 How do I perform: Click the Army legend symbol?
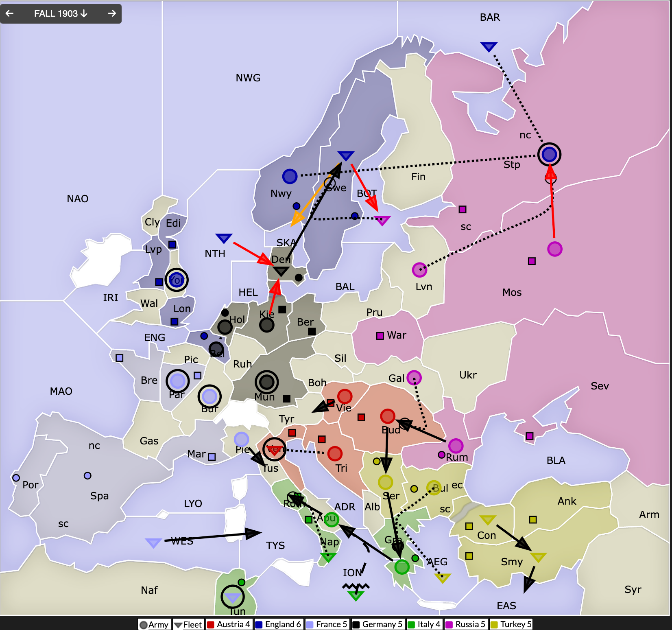[144, 624]
